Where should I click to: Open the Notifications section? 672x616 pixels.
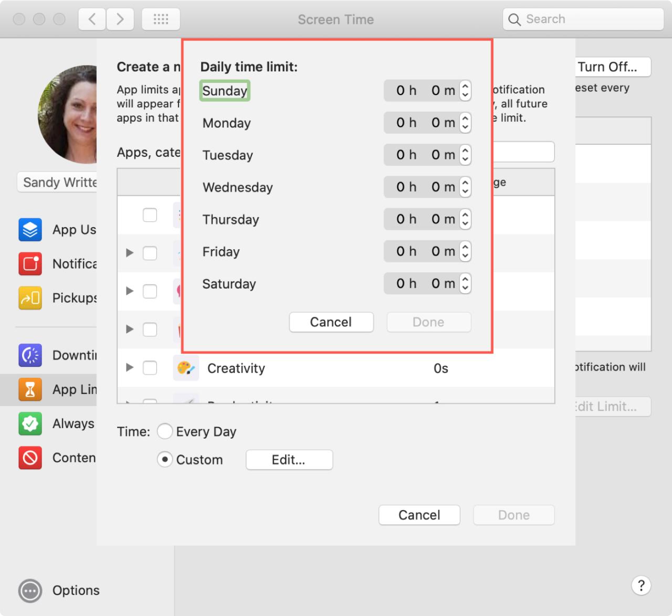[x=30, y=264]
